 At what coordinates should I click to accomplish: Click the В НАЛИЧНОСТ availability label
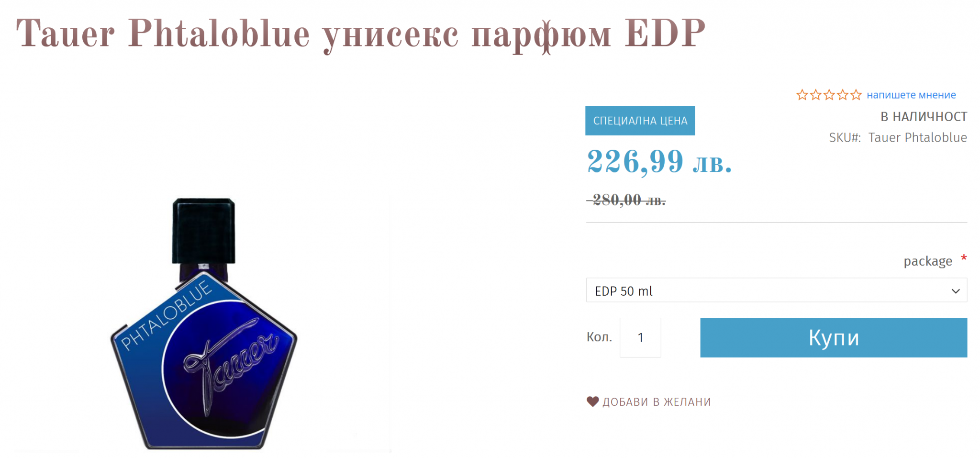pyautogui.click(x=924, y=116)
